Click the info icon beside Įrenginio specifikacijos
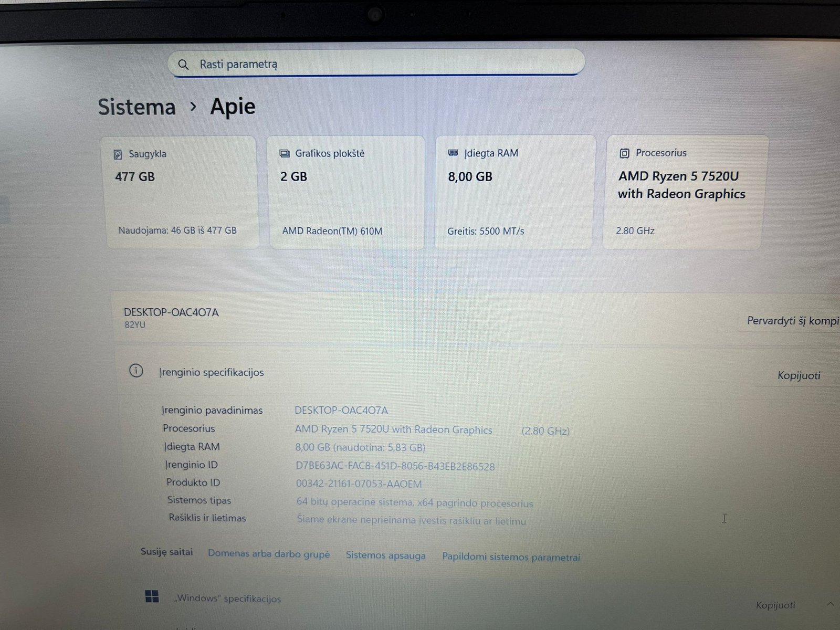This screenshot has height=630, width=840. pyautogui.click(x=136, y=371)
